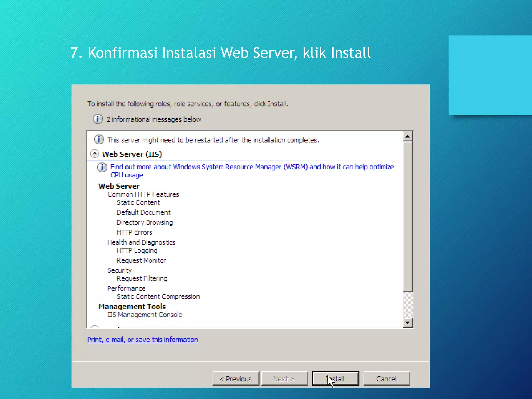Open the Print, e-mail, or save link

tap(143, 340)
